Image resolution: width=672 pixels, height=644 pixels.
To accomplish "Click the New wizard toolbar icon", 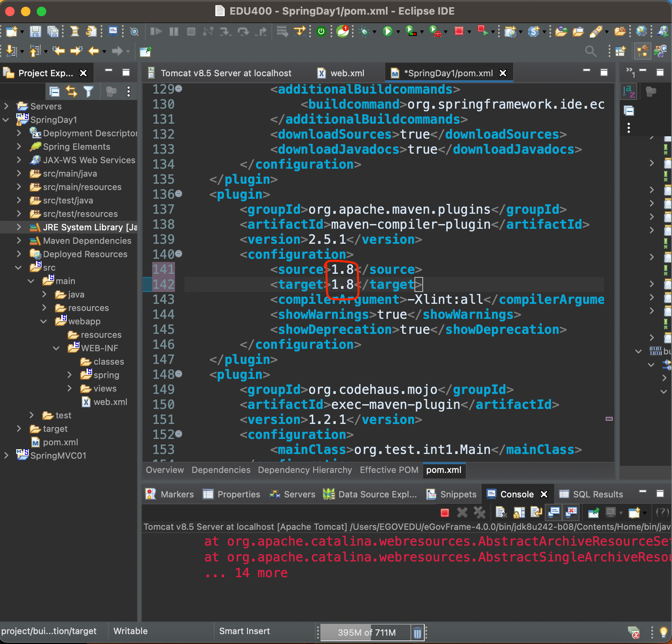I will point(11,31).
